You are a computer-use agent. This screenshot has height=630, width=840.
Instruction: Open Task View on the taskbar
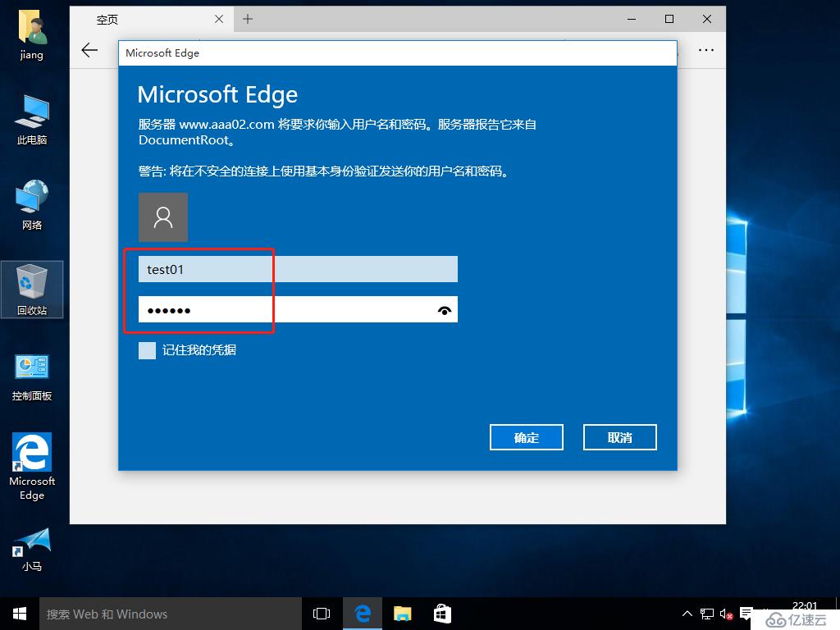click(322, 614)
